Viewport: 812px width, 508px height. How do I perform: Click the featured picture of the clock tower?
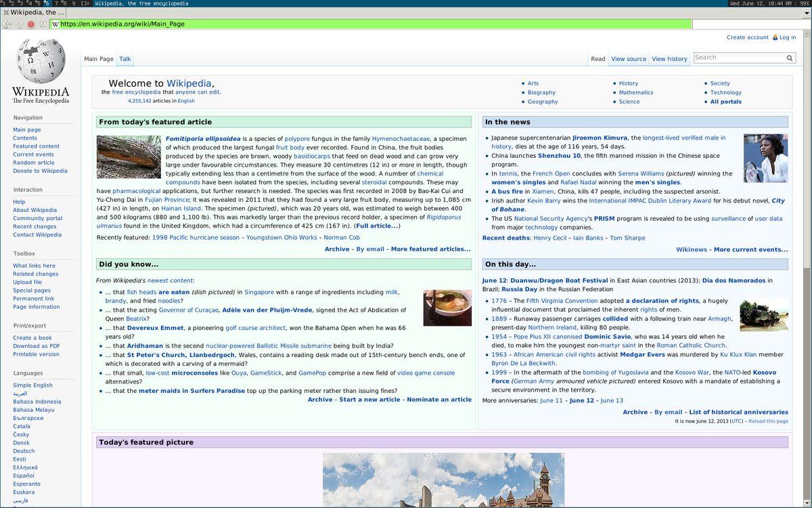point(443,480)
